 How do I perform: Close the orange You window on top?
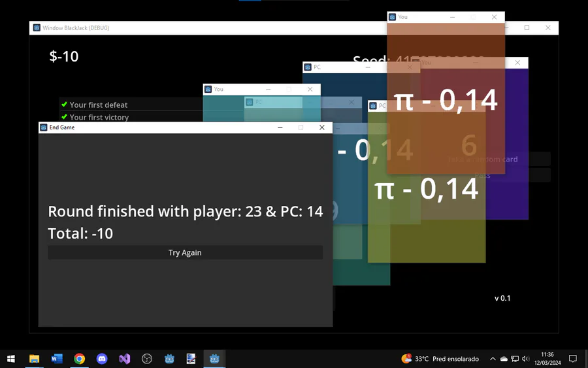pyautogui.click(x=495, y=17)
